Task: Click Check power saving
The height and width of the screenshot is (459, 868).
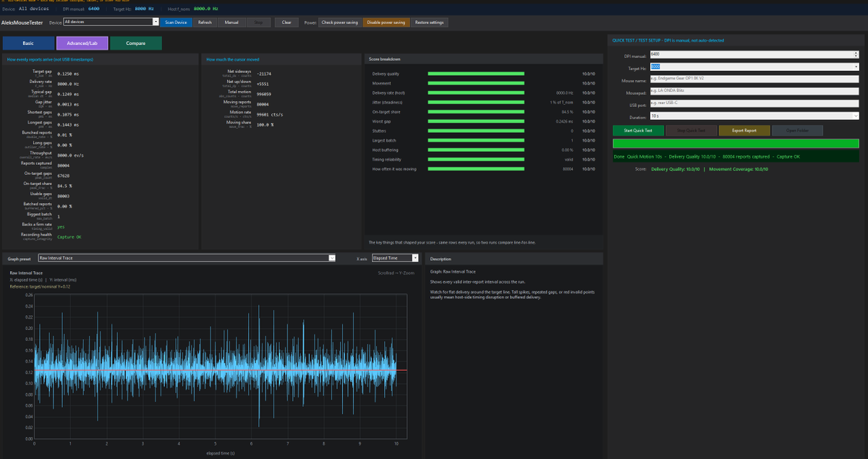Action: pyautogui.click(x=339, y=22)
